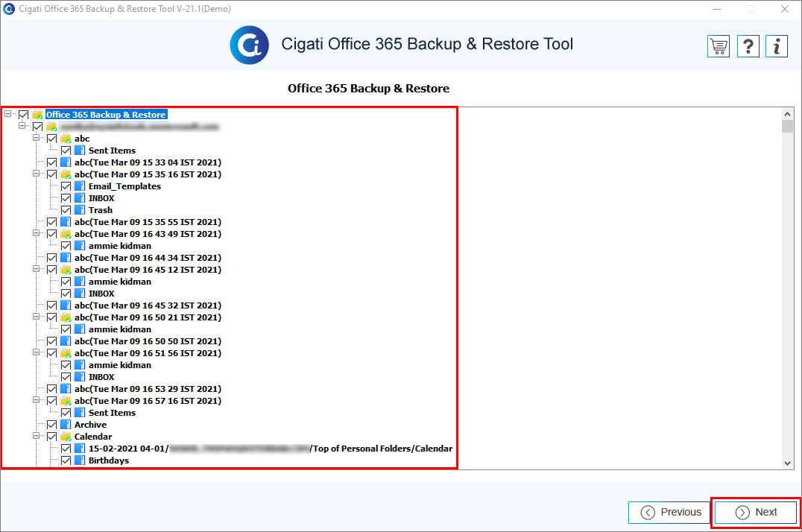Collapse the Office 365 Backup & Restore root node
This screenshot has width=802, height=532.
tap(7, 113)
